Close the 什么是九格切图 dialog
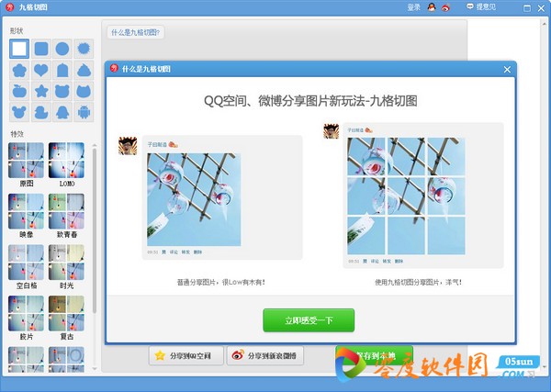Image resolution: width=551 pixels, height=392 pixels. (507, 69)
